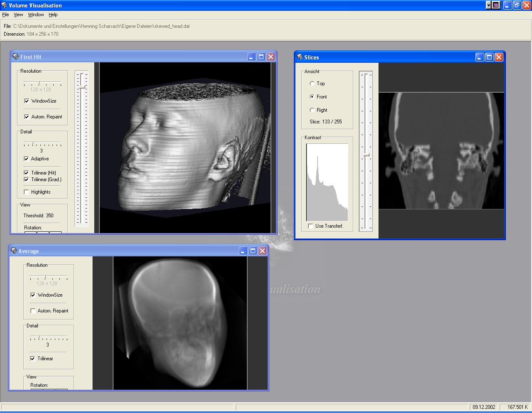Click the Slices vertical slice slider handle

click(366, 155)
